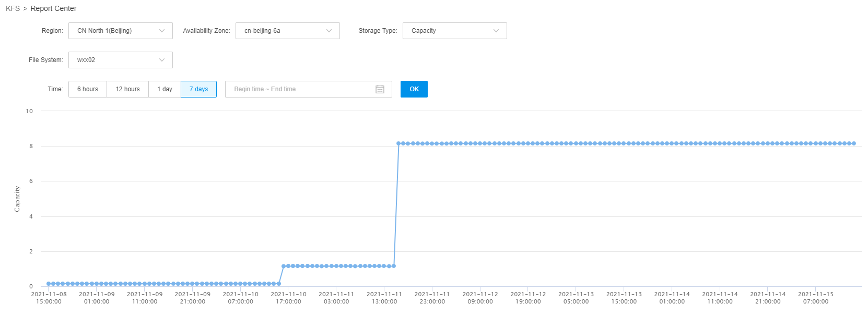Select the 1 day time range
868x316 pixels.
[165, 89]
